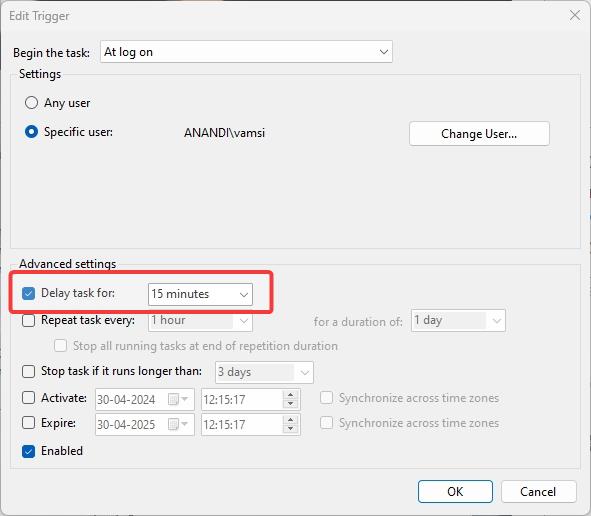This screenshot has width=591, height=516.
Task: Cancel the Edit Trigger dialog
Action: point(538,492)
